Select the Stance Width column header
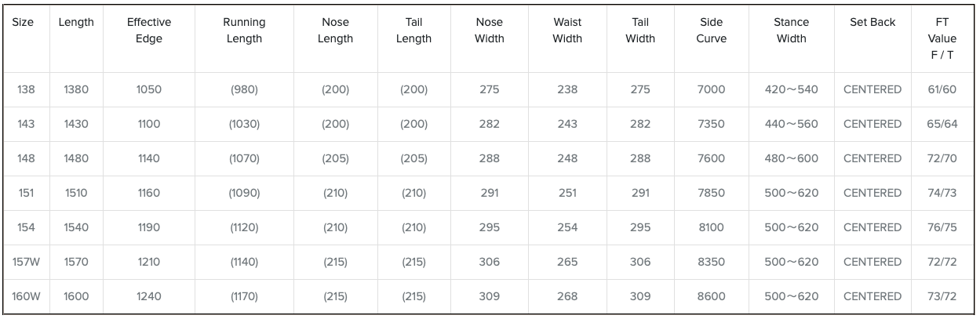 point(791,31)
